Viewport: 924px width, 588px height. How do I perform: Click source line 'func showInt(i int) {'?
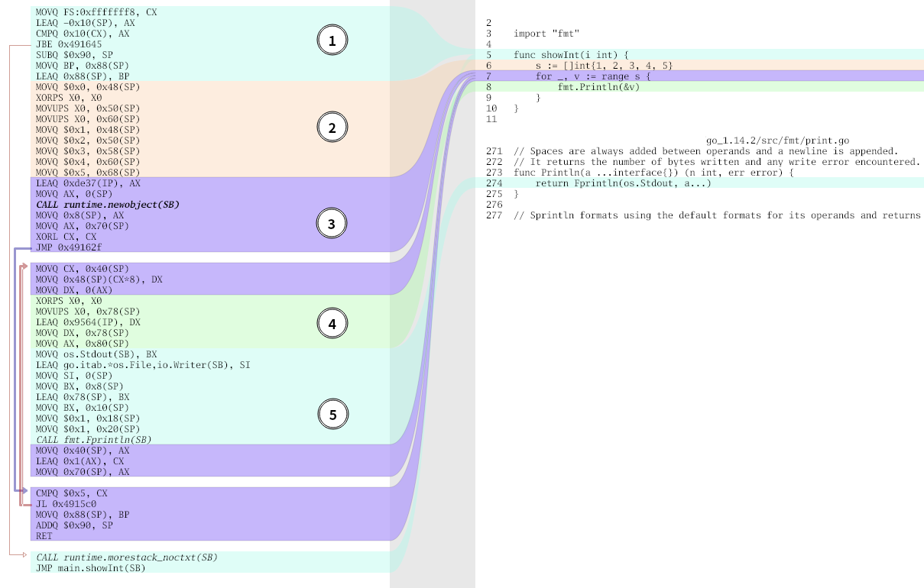[571, 55]
